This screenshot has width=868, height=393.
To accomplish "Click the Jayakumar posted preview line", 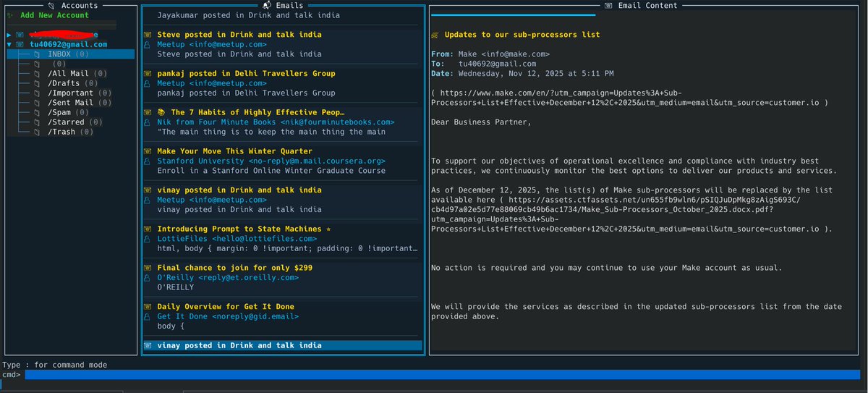I will [248, 15].
